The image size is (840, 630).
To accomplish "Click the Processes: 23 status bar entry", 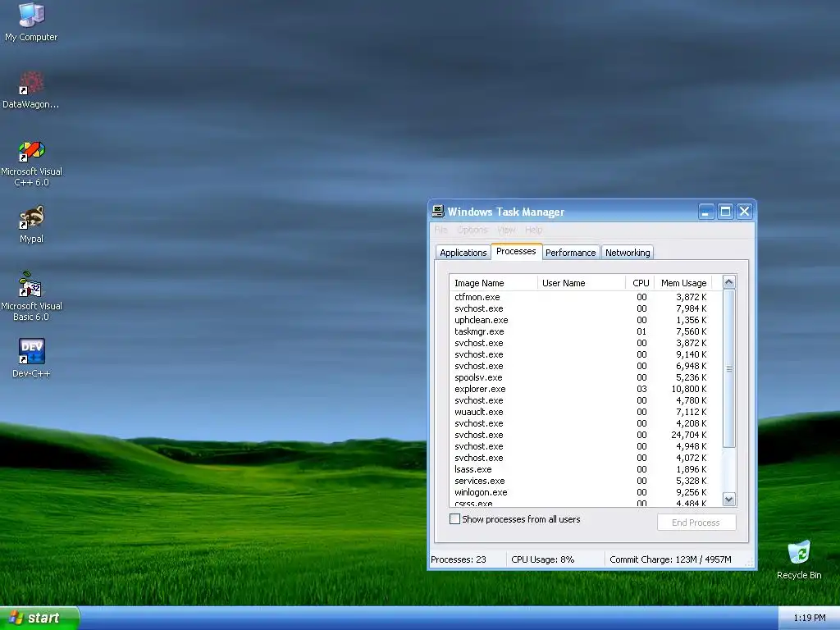I will click(459, 559).
